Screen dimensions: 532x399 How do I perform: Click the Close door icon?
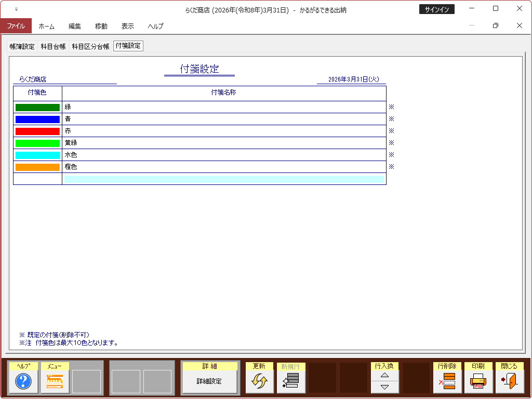(x=509, y=382)
